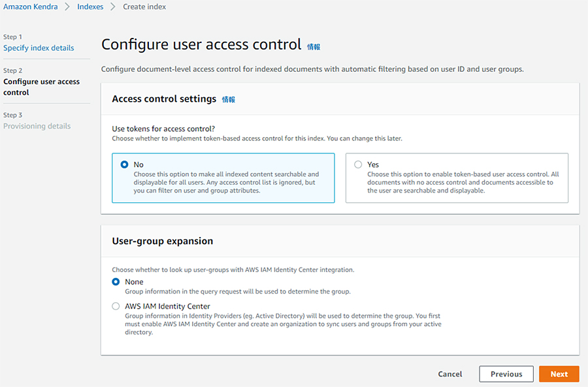This screenshot has width=588, height=387.
Task: Click Configure user access control step
Action: coord(41,87)
